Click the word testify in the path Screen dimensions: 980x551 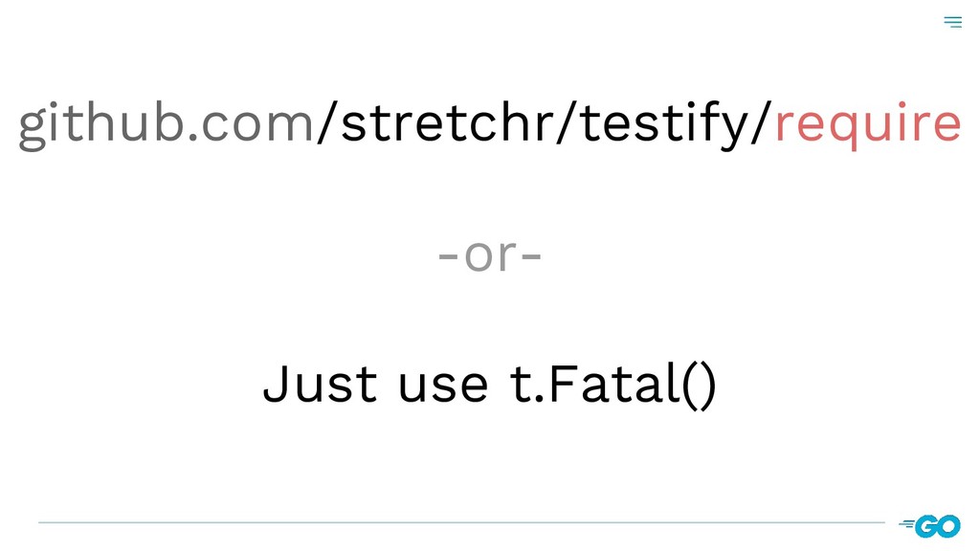coord(662,125)
